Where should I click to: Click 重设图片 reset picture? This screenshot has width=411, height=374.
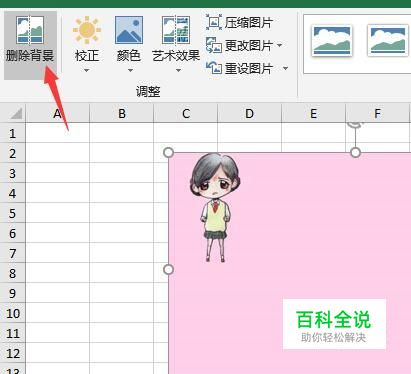coord(239,68)
